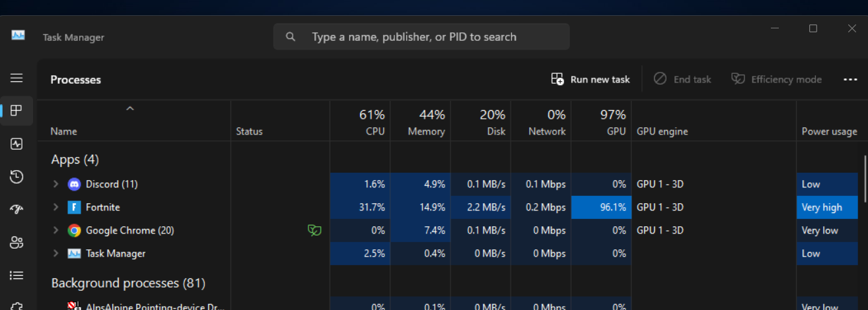The image size is (868, 310).
Task: Click the process search input field
Action: pyautogui.click(x=421, y=37)
